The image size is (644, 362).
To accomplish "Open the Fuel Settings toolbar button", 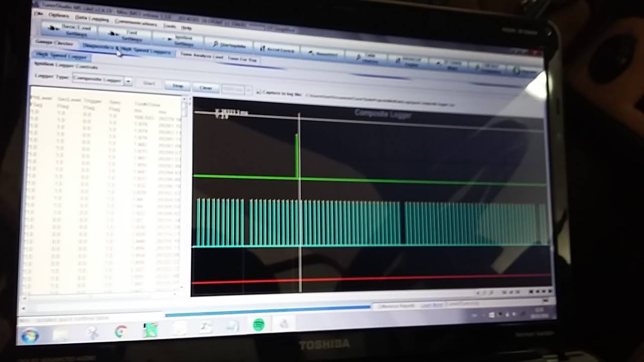I will (x=125, y=35).
